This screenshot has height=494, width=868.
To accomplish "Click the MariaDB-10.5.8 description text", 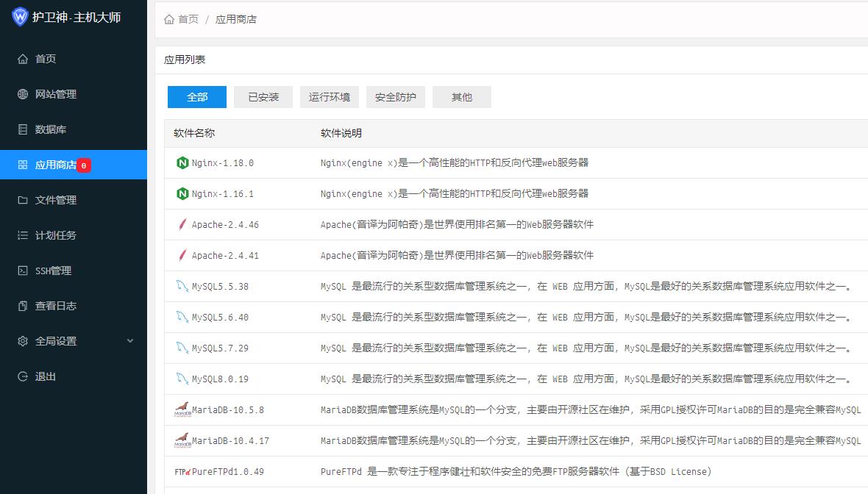I will [591, 410].
